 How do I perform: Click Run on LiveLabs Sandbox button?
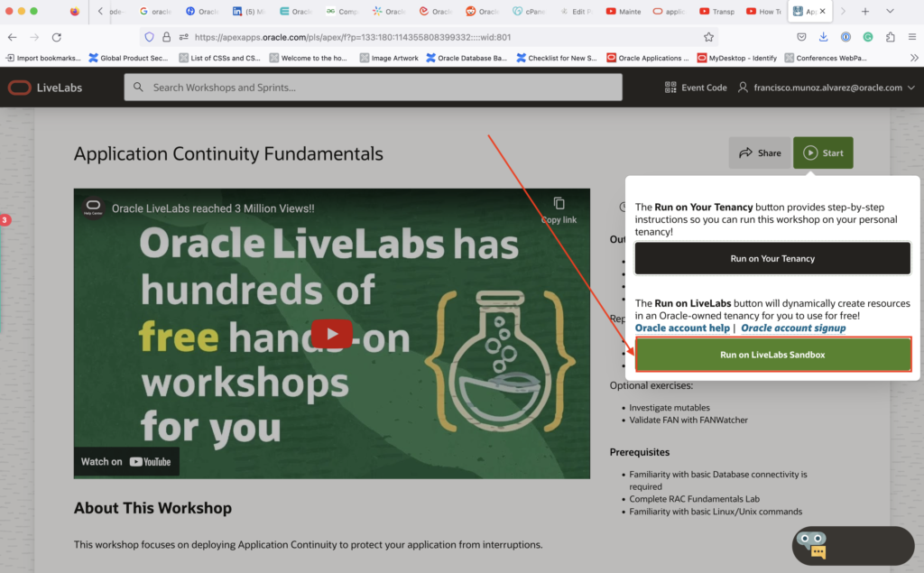point(772,355)
